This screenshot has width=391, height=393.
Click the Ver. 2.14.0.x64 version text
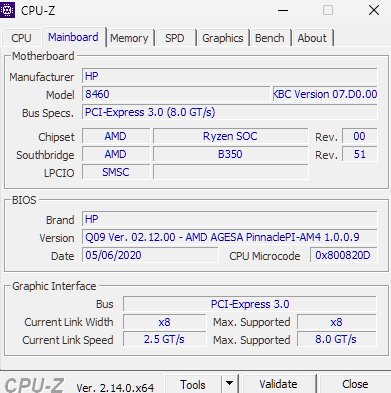(x=115, y=388)
